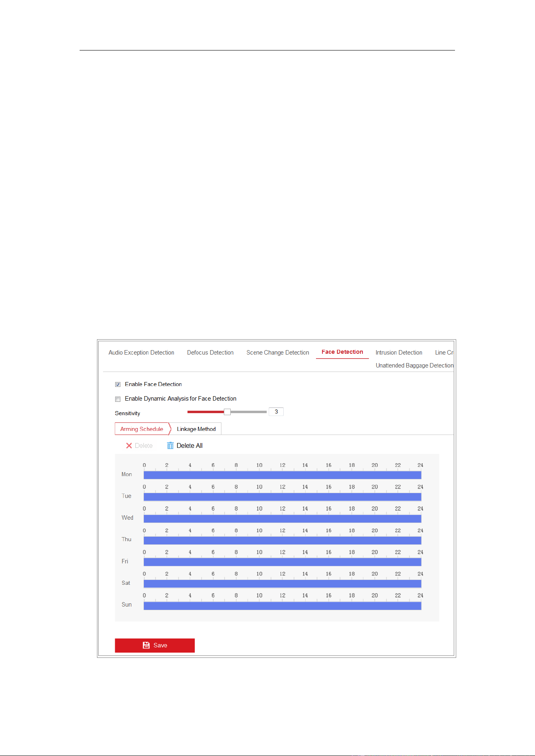Screen dimensions: 535x756
Task: Select Wednesday's blue schedule bar
Action: pos(282,519)
